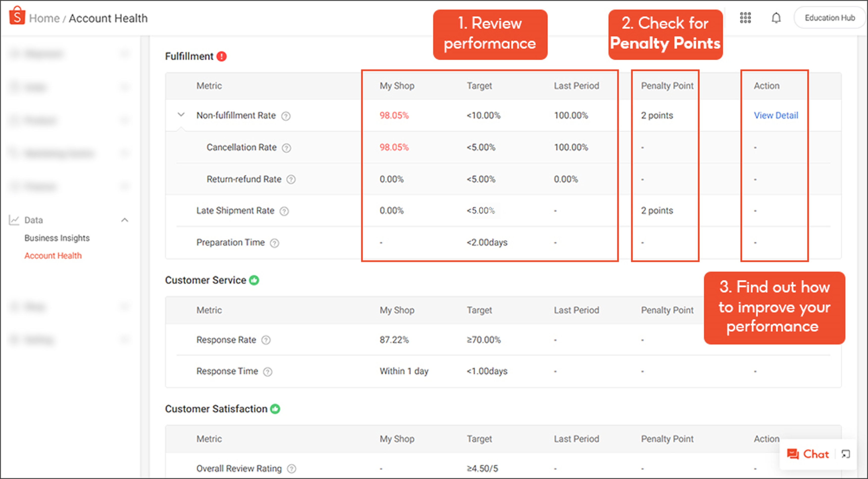Screen dimensions: 868x479
Task: Click the Return-refund Rate metric label
Action: point(244,179)
